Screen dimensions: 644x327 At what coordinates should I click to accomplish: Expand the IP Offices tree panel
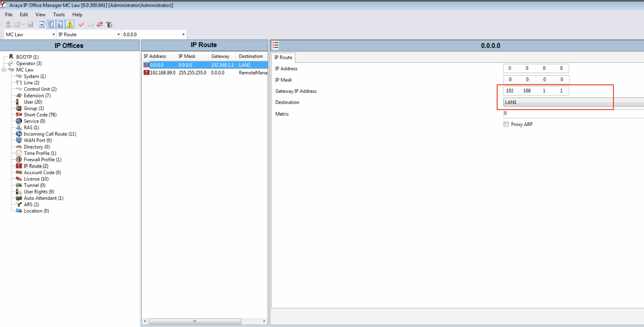(7, 69)
